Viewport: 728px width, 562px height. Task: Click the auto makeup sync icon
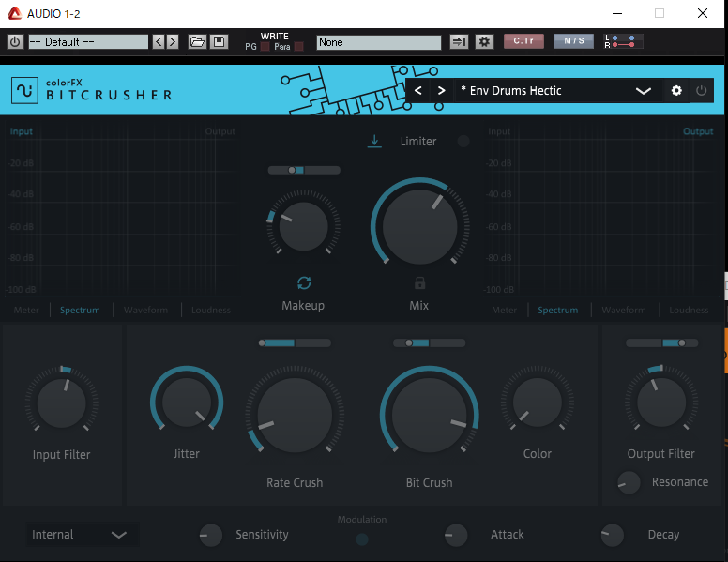[x=304, y=282]
